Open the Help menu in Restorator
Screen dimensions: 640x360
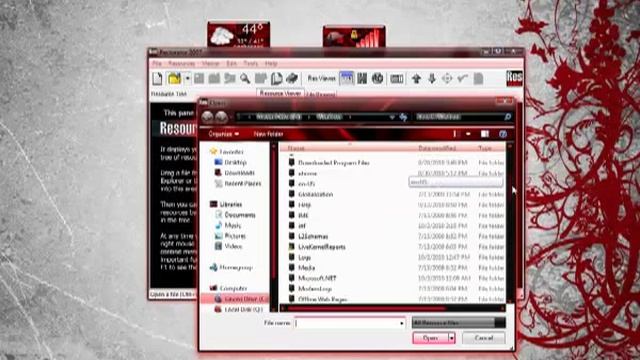[x=271, y=64]
